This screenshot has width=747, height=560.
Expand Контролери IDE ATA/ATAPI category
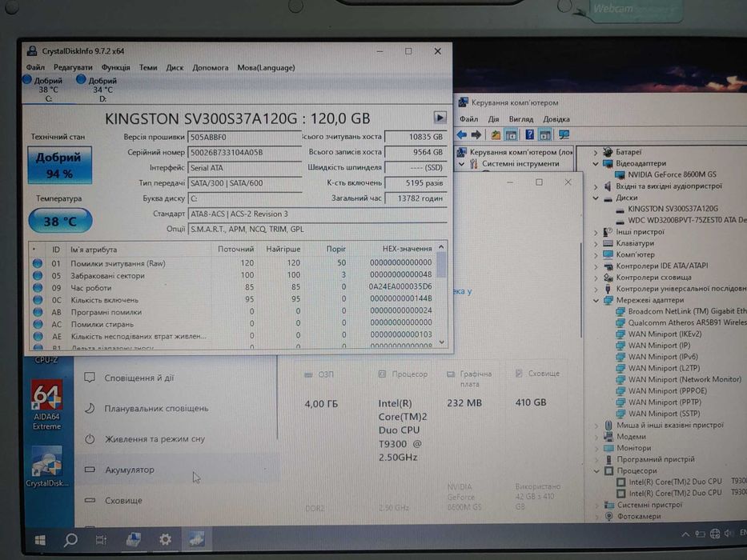point(596,266)
